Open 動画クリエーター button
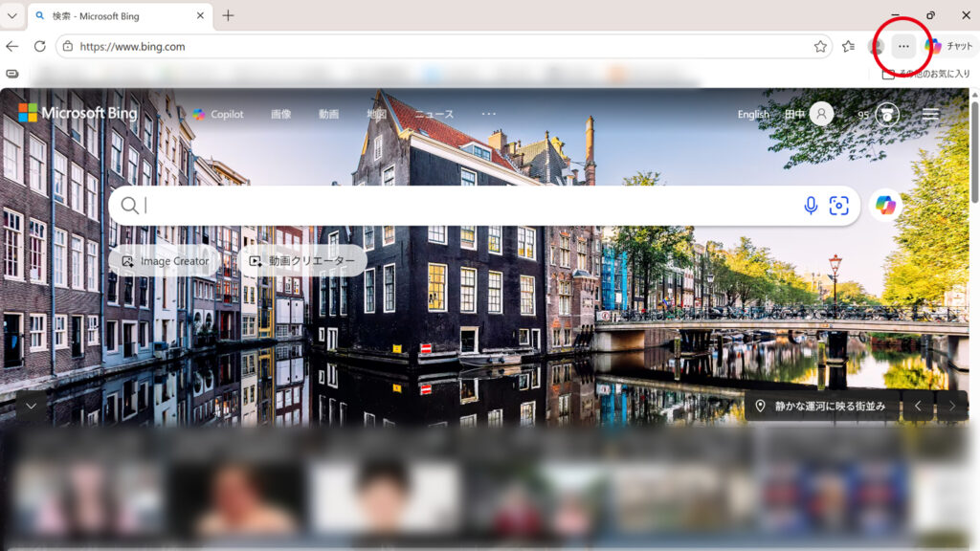The image size is (980, 551). click(x=301, y=260)
